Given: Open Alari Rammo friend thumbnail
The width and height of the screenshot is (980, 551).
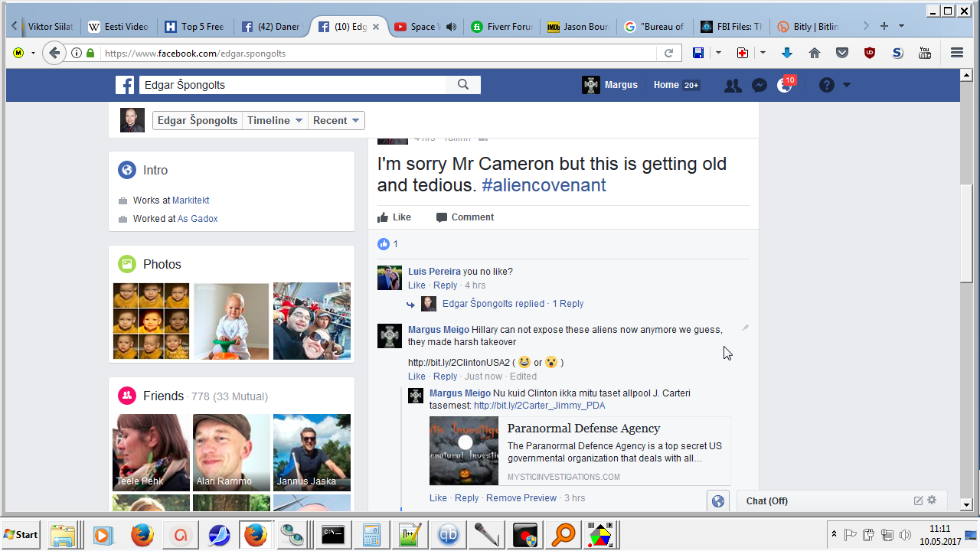Looking at the screenshot, I should coord(231,452).
